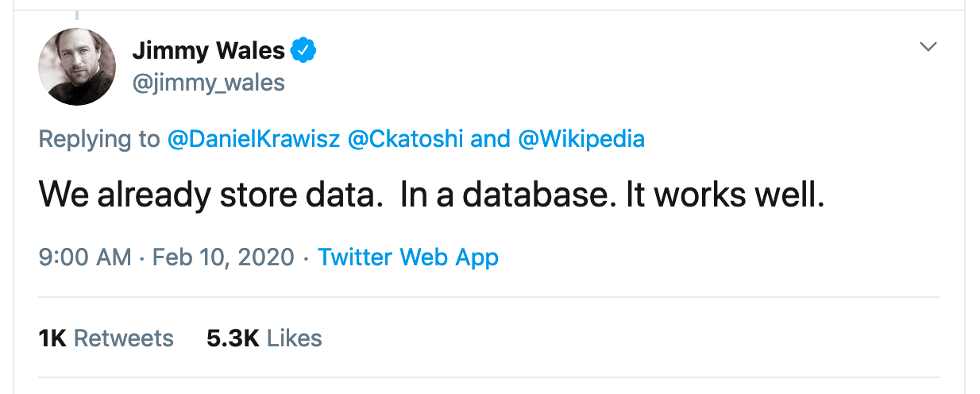
Task: Open the Twitter Web App source link
Action: (408, 257)
